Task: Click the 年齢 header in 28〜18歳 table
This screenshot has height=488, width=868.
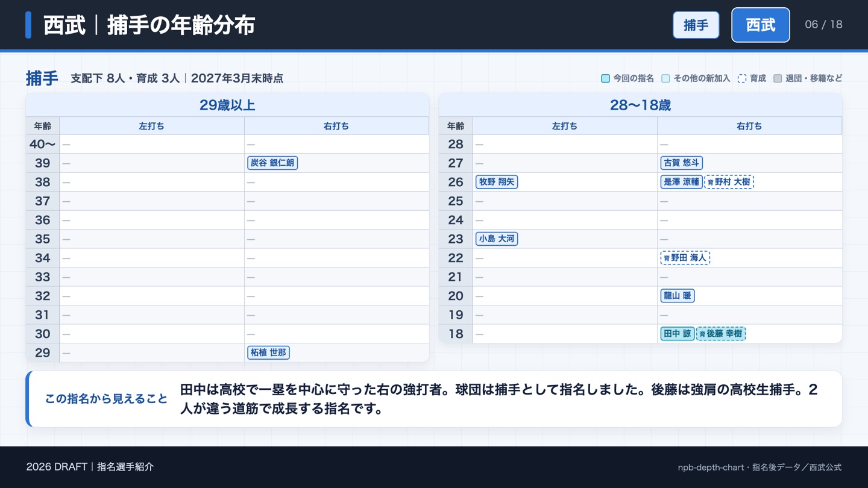Action: [456, 126]
